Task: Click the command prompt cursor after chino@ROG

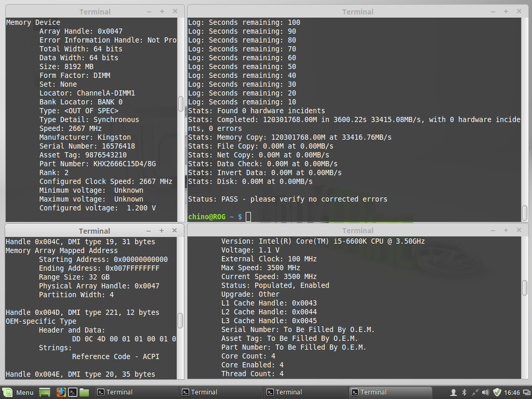Action: (x=248, y=216)
